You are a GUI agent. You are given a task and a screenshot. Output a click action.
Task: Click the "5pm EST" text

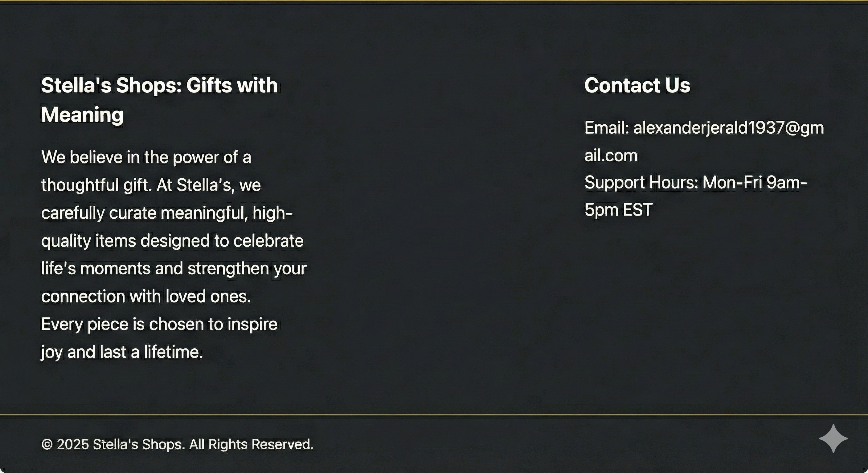(618, 210)
